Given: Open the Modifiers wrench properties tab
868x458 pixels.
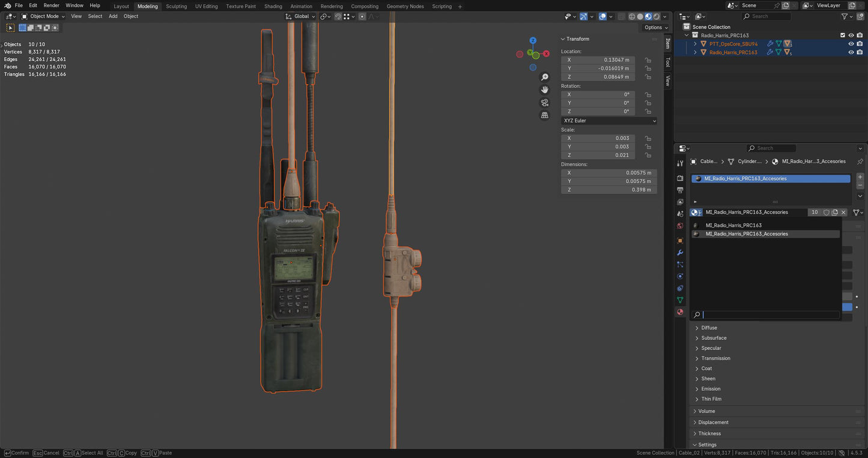Looking at the screenshot, I should pos(680,253).
